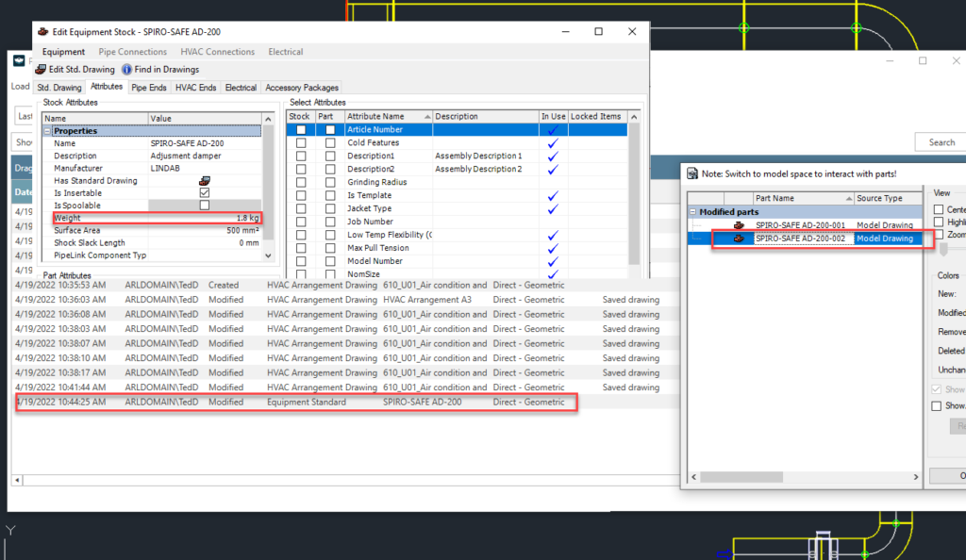Image resolution: width=966 pixels, height=560 pixels.
Task: Click the blue In Use checkmark for Article Number
Action: click(553, 130)
